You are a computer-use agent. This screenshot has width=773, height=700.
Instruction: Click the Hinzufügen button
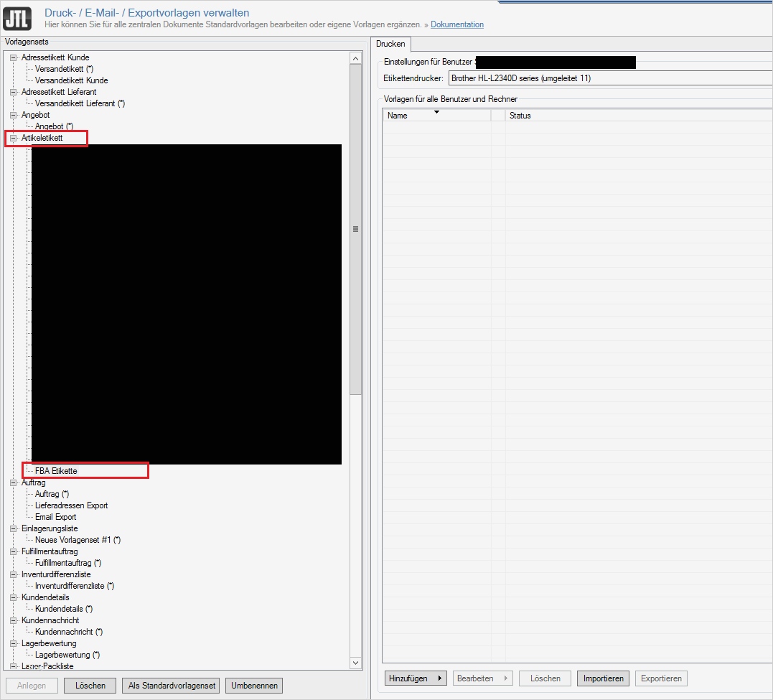pos(415,678)
